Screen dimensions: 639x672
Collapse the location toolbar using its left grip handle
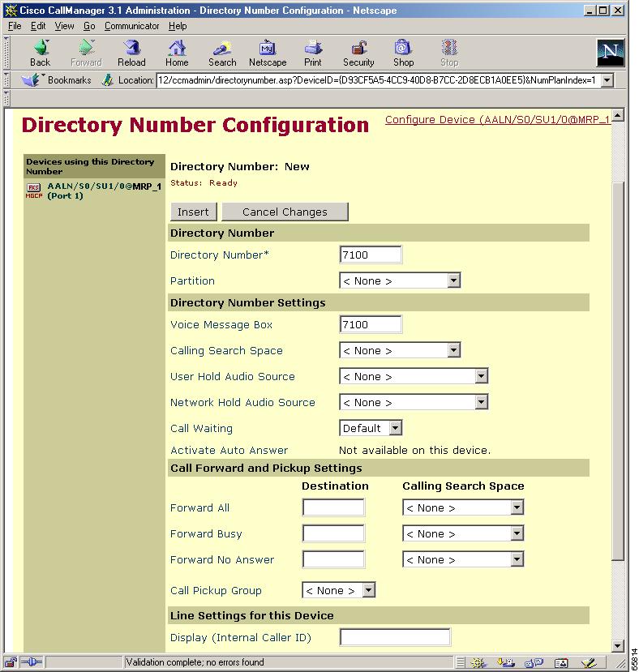pyautogui.click(x=6, y=80)
